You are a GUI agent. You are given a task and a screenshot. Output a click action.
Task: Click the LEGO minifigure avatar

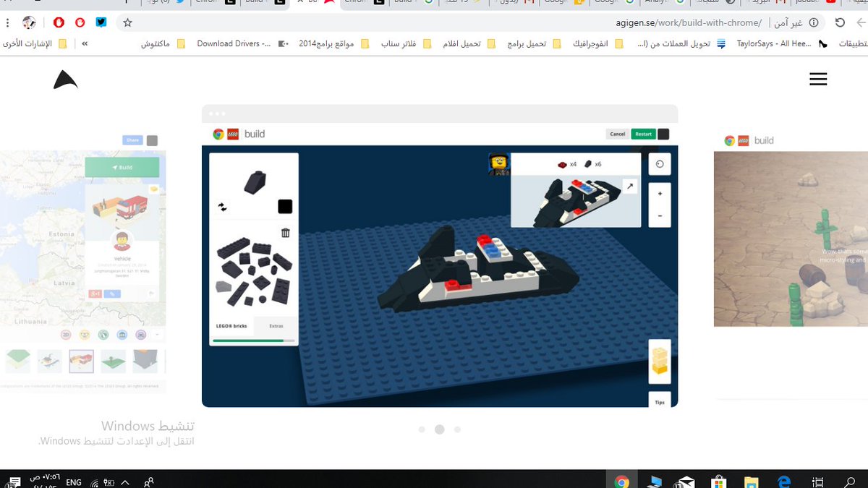[499, 164]
